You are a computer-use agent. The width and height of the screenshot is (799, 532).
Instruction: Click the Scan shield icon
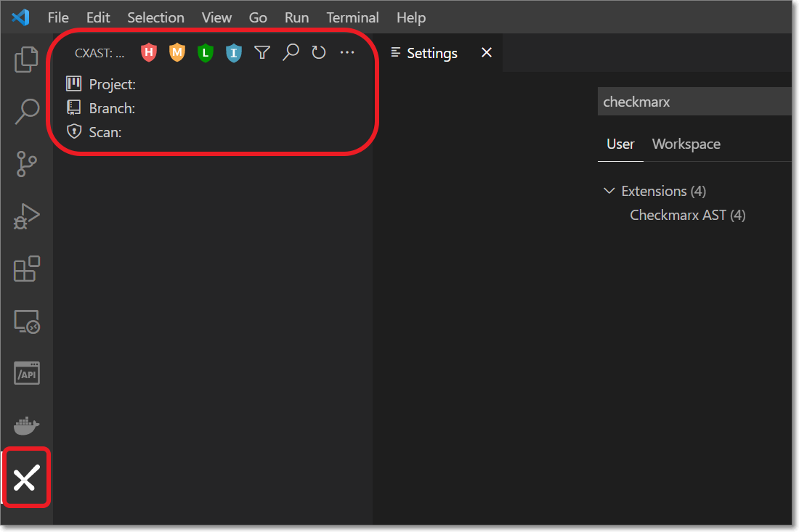pyautogui.click(x=74, y=131)
